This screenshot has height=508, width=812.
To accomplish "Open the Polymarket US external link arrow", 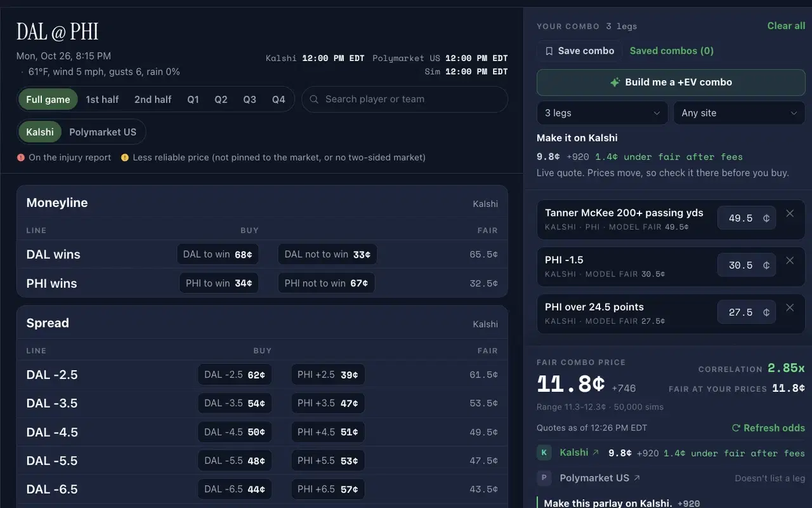I will click(636, 478).
